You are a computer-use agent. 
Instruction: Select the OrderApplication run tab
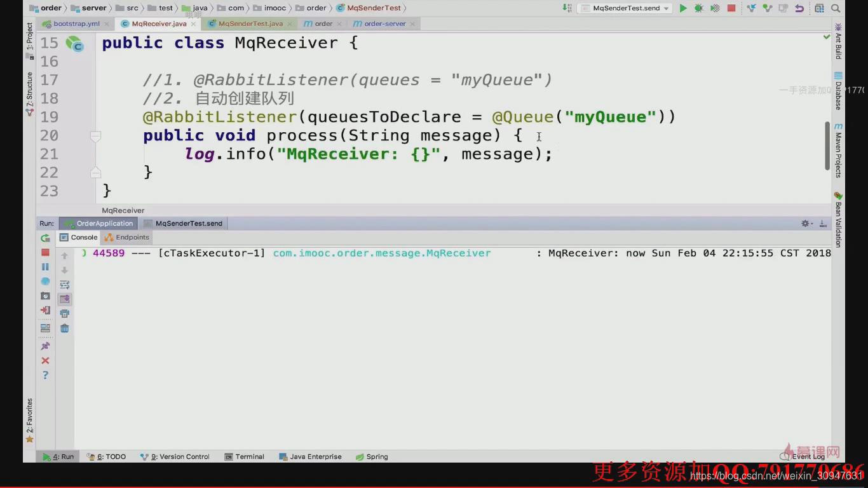coord(99,224)
